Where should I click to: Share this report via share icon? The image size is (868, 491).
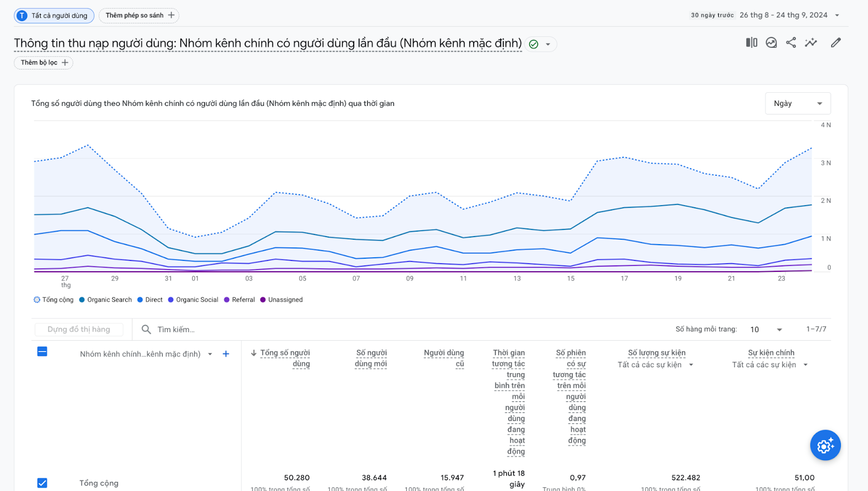coord(791,42)
